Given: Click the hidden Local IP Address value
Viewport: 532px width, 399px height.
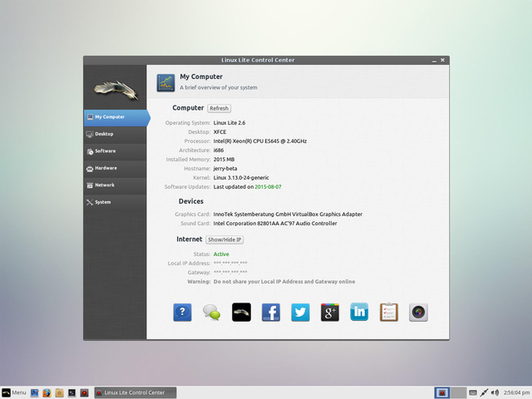Looking at the screenshot, I should click(x=230, y=264).
